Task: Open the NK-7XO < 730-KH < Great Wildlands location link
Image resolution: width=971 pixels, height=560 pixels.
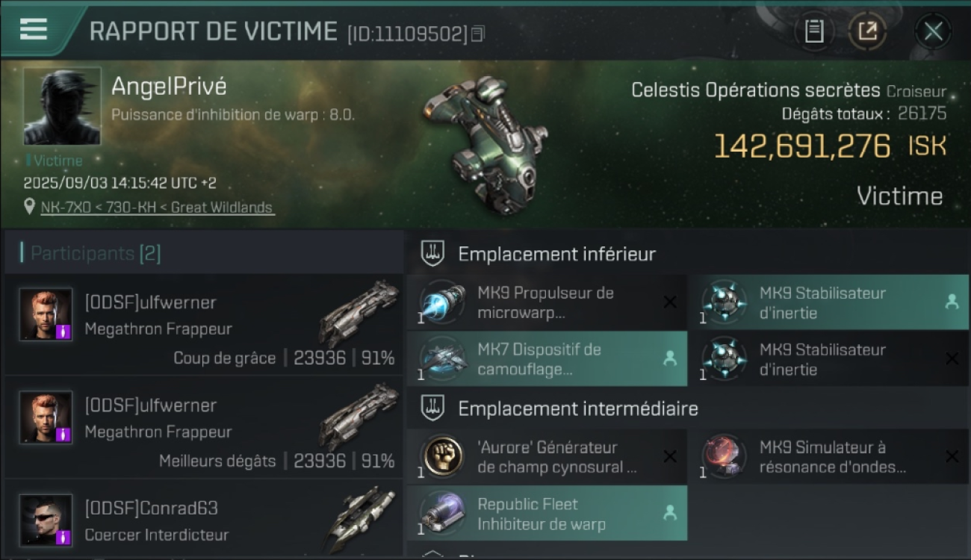Action: [x=158, y=208]
